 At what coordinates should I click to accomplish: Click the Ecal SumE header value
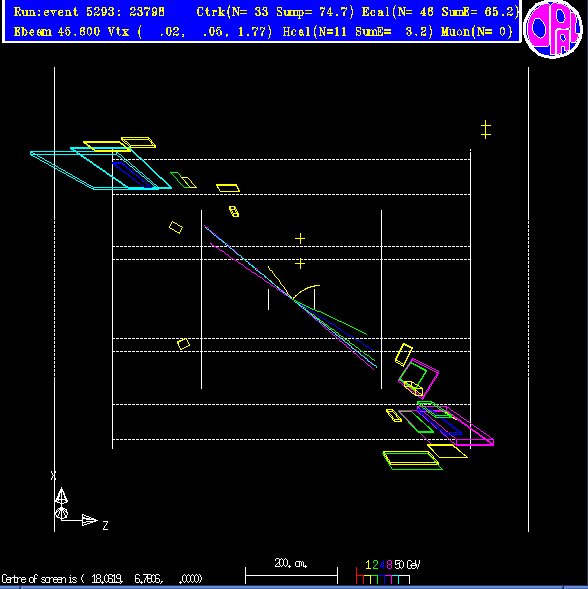pyautogui.click(x=480, y=12)
